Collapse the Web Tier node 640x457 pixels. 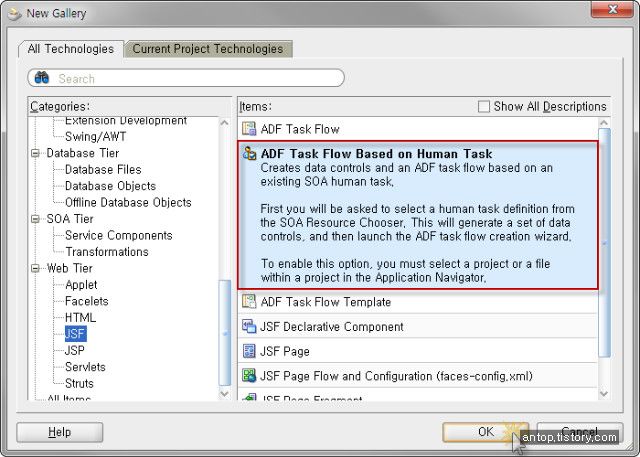tap(36, 268)
